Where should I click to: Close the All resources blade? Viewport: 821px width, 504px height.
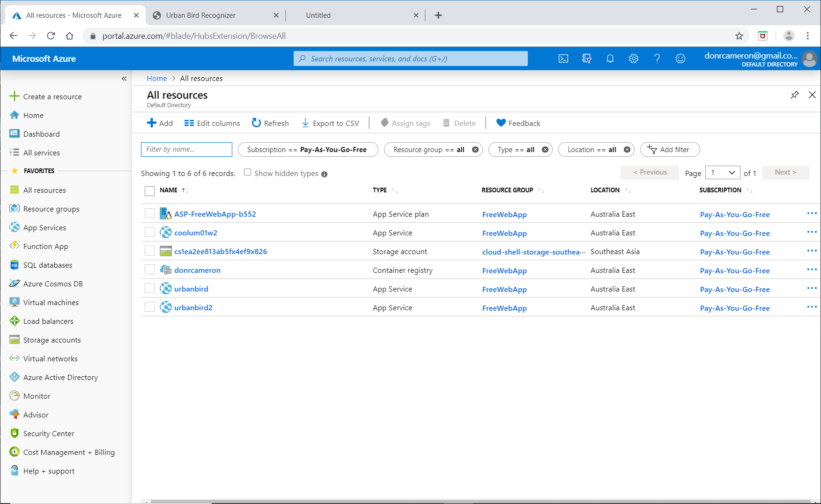[x=813, y=95]
